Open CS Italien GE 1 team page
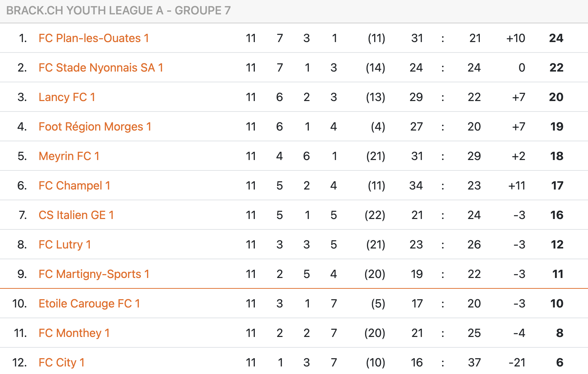 pos(76,215)
